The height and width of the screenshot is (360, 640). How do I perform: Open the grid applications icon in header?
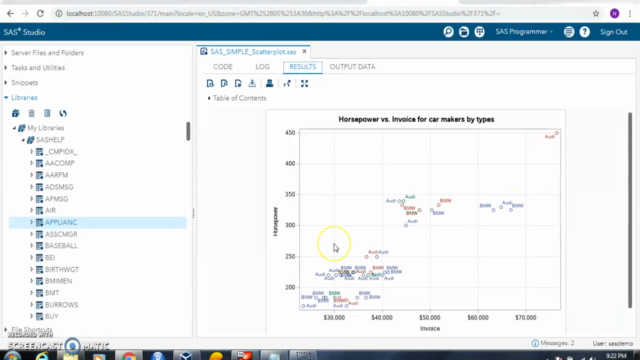point(480,32)
